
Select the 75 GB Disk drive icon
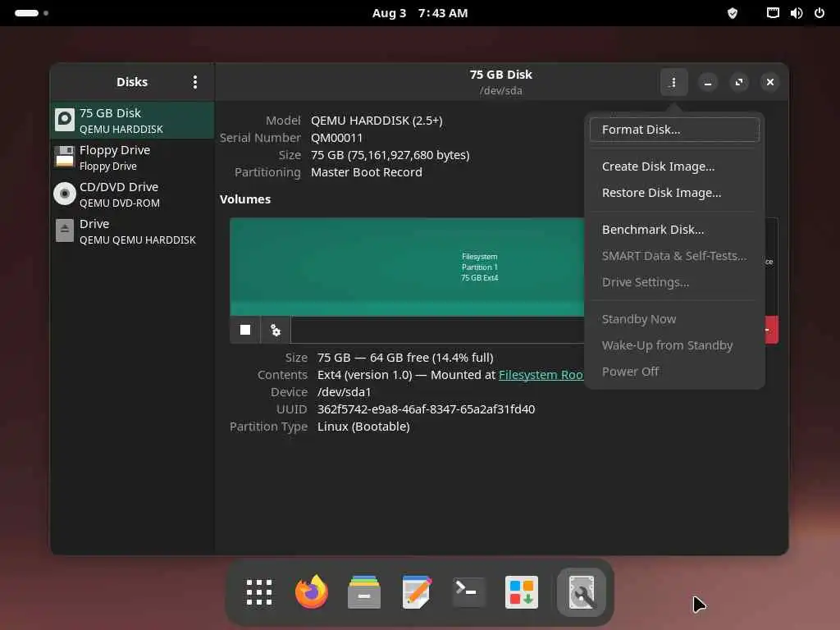click(x=65, y=120)
